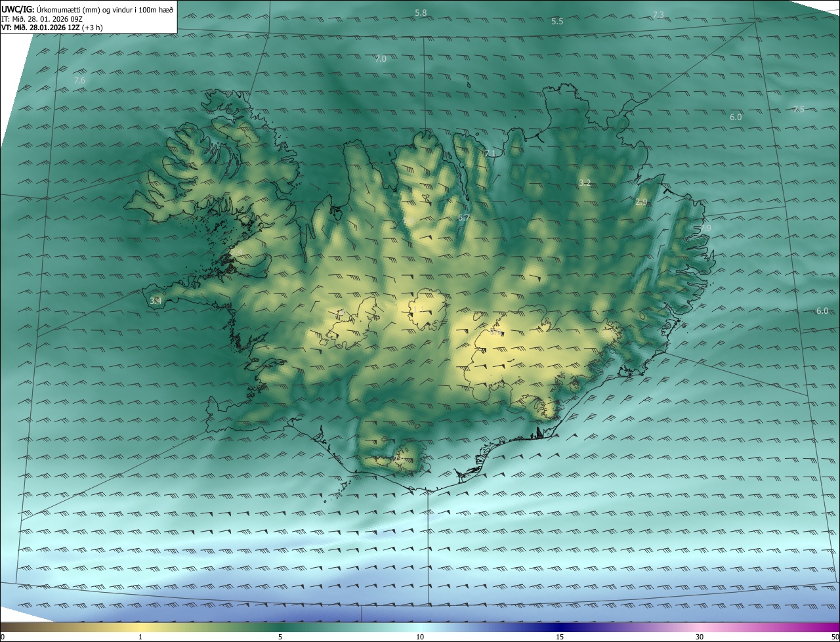Click the 15 tick on the color scale

pos(560,637)
